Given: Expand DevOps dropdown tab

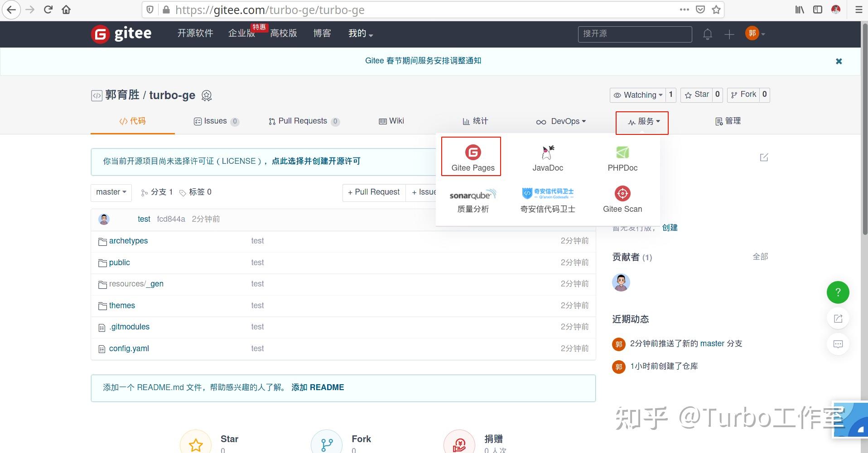Looking at the screenshot, I should pyautogui.click(x=561, y=121).
